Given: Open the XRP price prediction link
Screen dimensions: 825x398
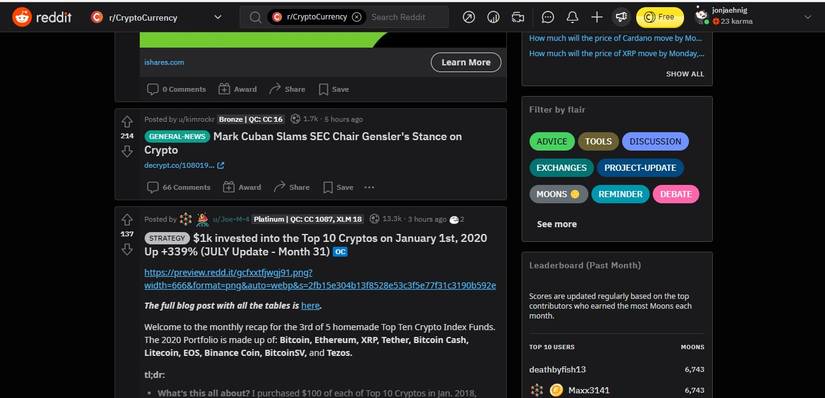Looking at the screenshot, I should [x=616, y=53].
